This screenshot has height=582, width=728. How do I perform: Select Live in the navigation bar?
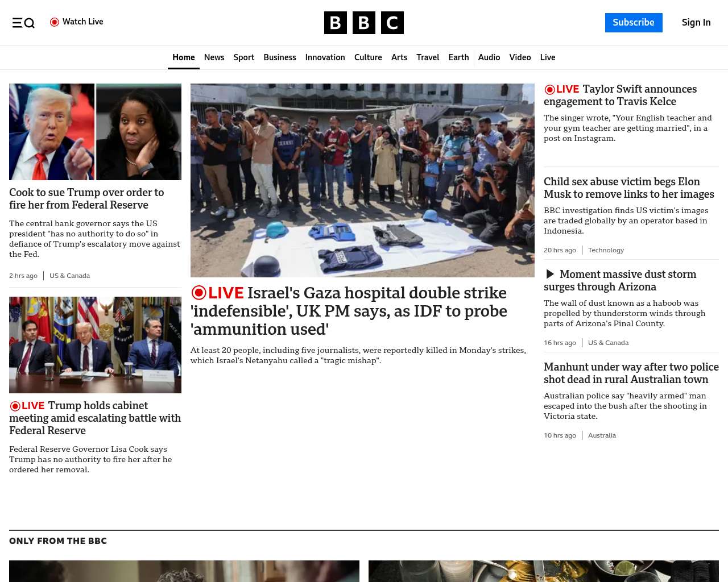[x=548, y=57]
